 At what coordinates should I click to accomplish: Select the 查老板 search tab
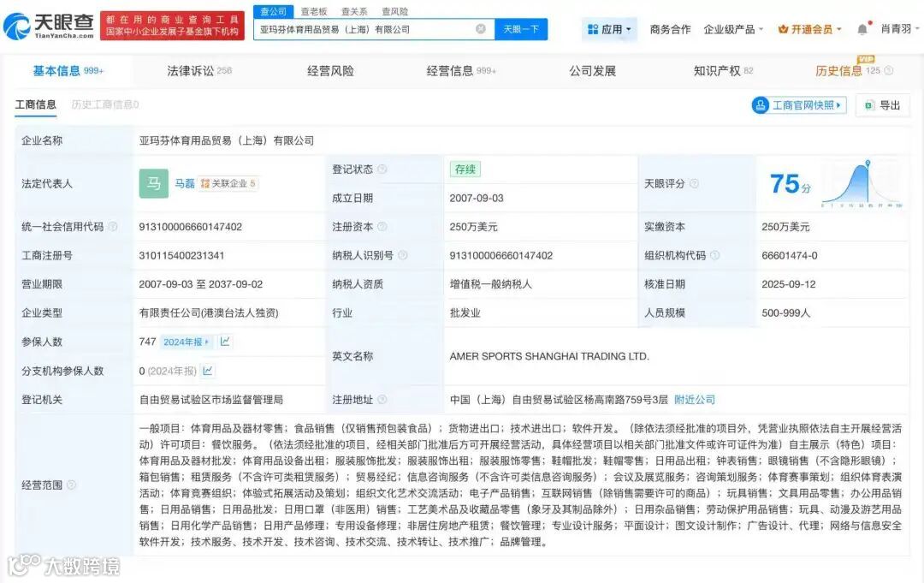point(313,11)
